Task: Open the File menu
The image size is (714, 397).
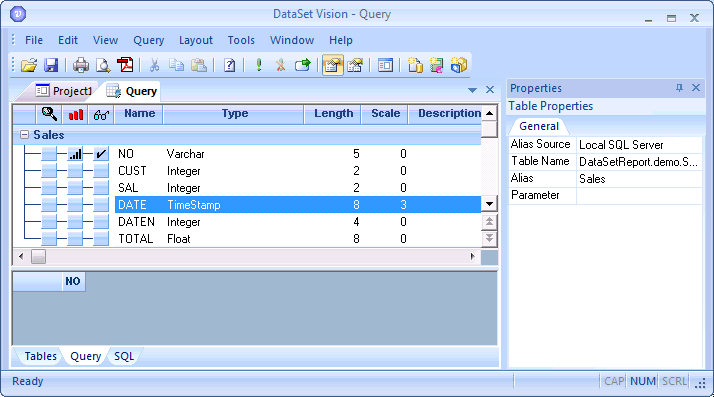Action: (x=34, y=40)
